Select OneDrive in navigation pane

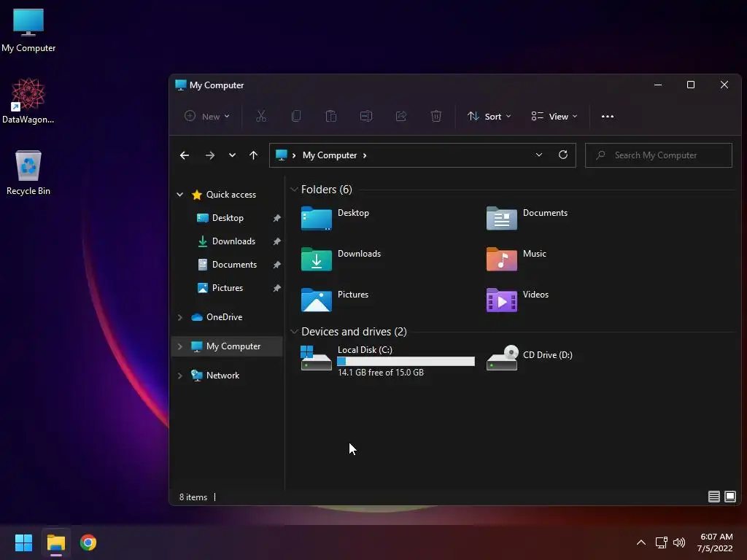225,317
